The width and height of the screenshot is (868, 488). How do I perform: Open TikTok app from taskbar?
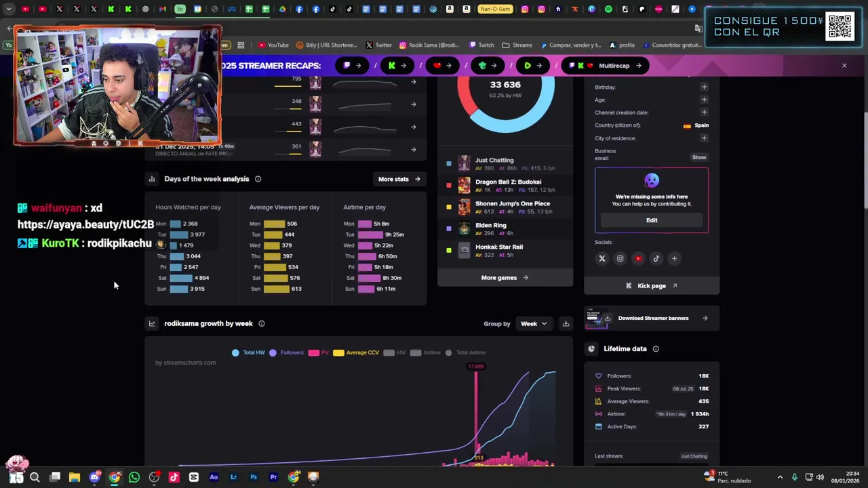[x=174, y=477]
